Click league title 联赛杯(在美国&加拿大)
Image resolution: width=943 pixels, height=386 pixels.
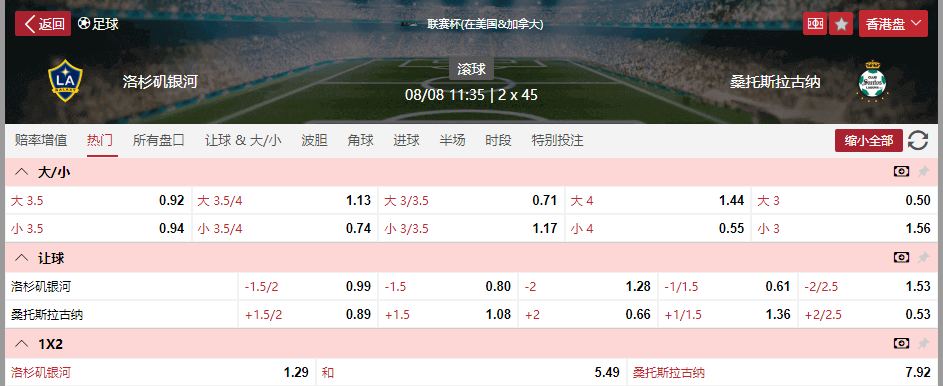pyautogui.click(x=485, y=24)
